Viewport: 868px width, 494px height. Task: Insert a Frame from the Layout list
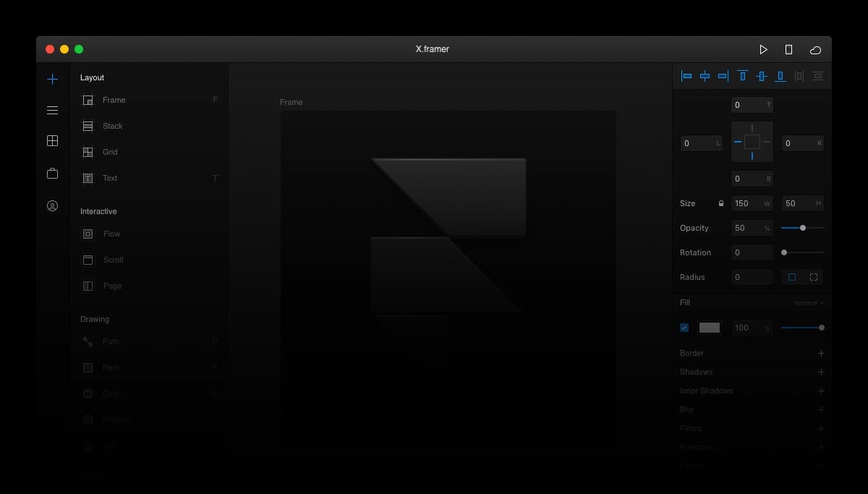[149, 100]
